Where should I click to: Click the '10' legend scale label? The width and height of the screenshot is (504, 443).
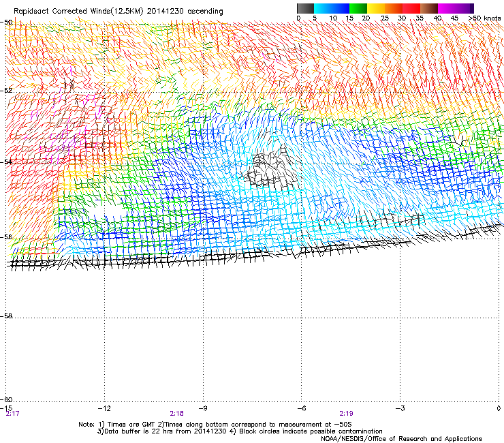(333, 18)
